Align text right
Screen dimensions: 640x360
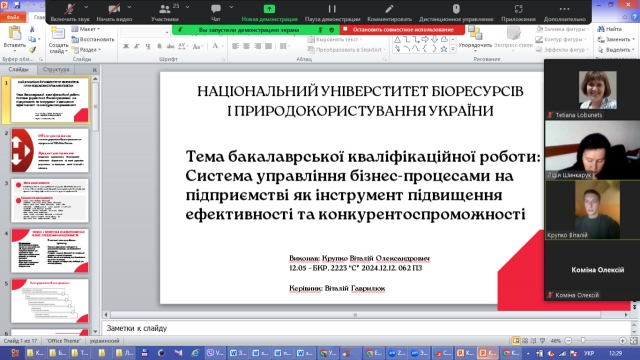click(x=258, y=47)
